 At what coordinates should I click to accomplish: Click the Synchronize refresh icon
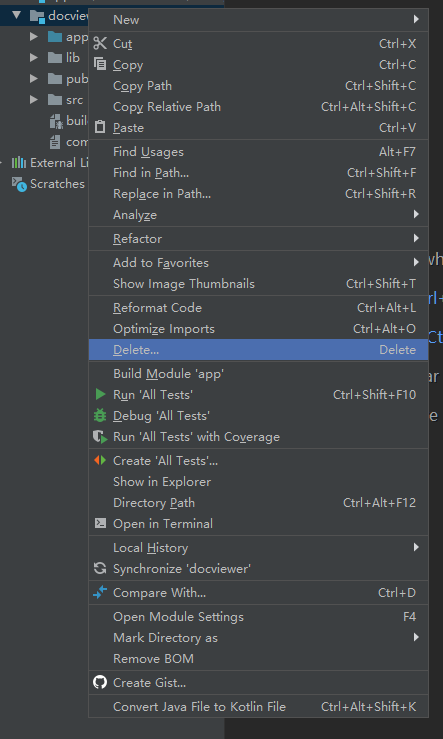(x=100, y=568)
